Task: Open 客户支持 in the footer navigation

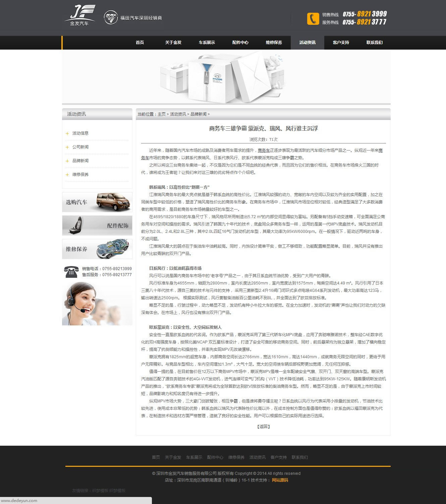Action: 279,457
